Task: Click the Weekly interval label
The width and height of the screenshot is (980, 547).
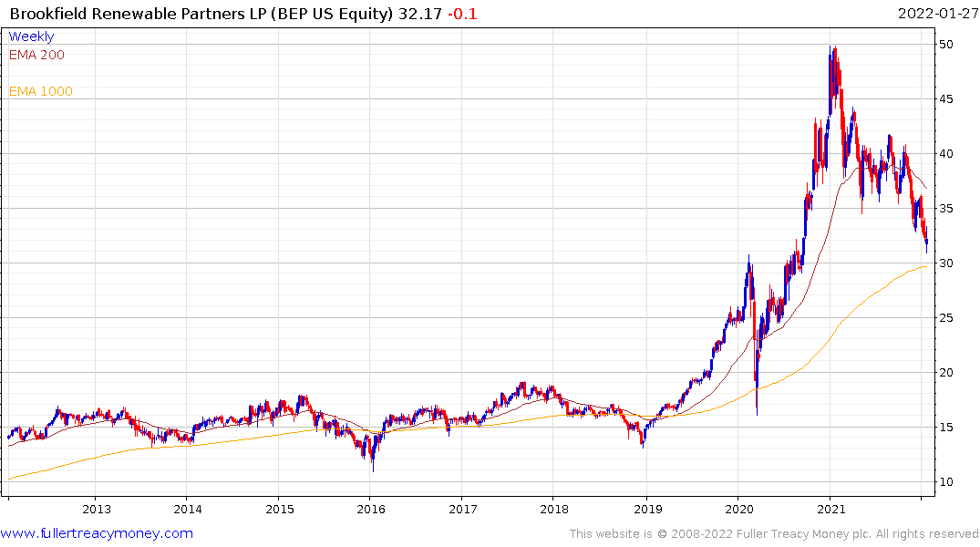Action: click(31, 36)
